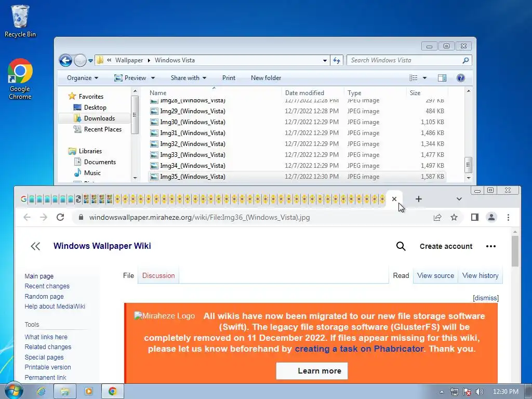Click Print in the Explorer toolbar
The height and width of the screenshot is (399, 532).
(x=229, y=78)
